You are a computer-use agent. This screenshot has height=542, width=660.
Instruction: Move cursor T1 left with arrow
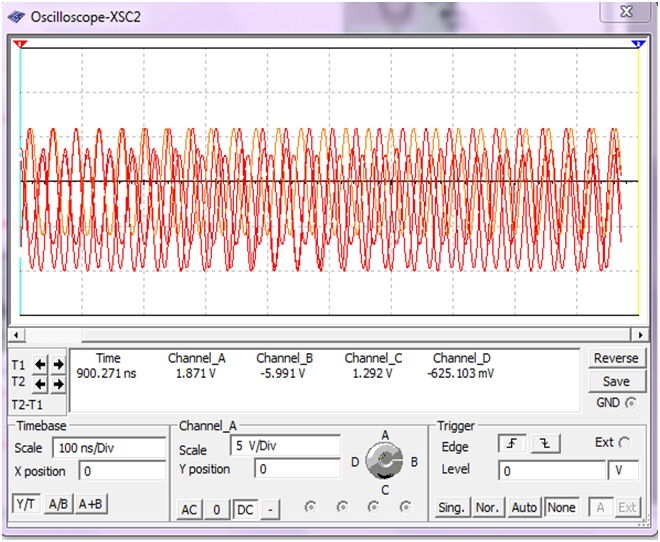[x=41, y=364]
